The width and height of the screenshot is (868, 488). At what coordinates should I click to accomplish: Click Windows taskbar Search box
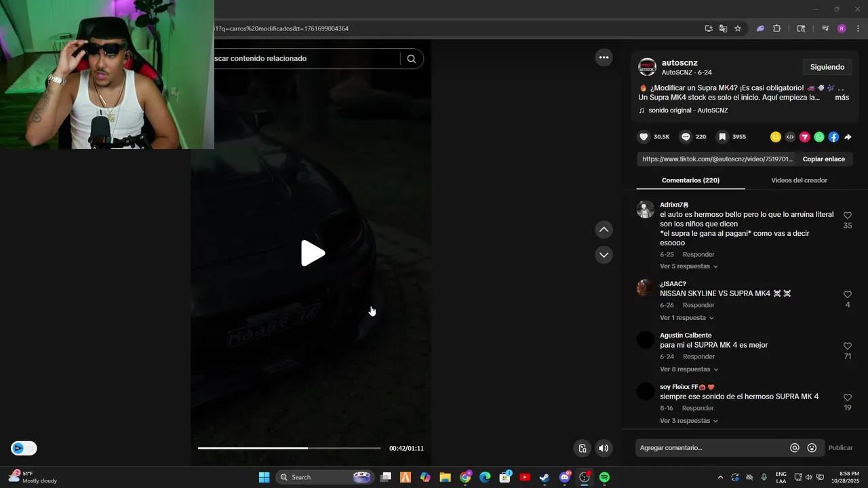coord(324,477)
